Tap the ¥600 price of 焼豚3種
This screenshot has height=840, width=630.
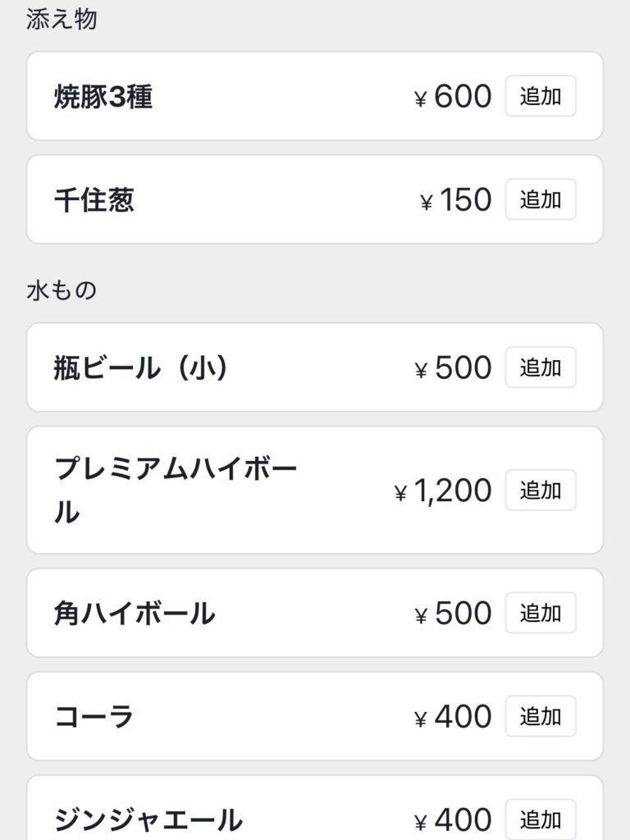tap(453, 97)
